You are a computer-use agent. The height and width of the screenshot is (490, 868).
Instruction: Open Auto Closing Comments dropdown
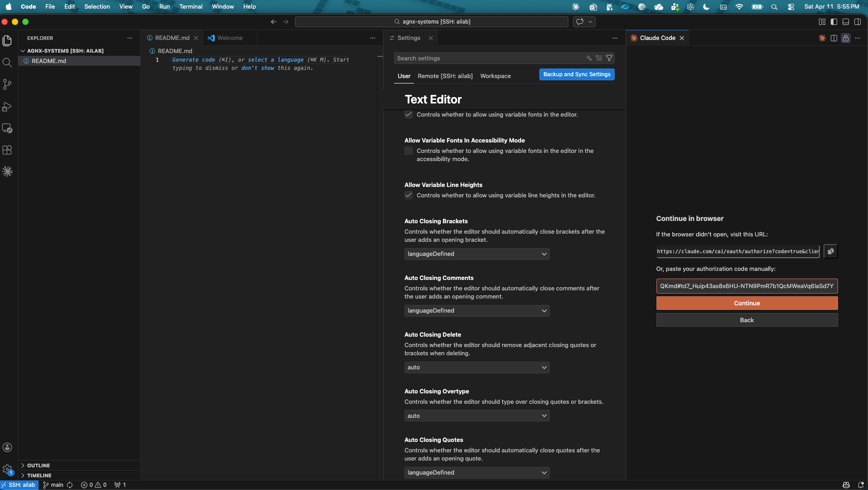477,311
